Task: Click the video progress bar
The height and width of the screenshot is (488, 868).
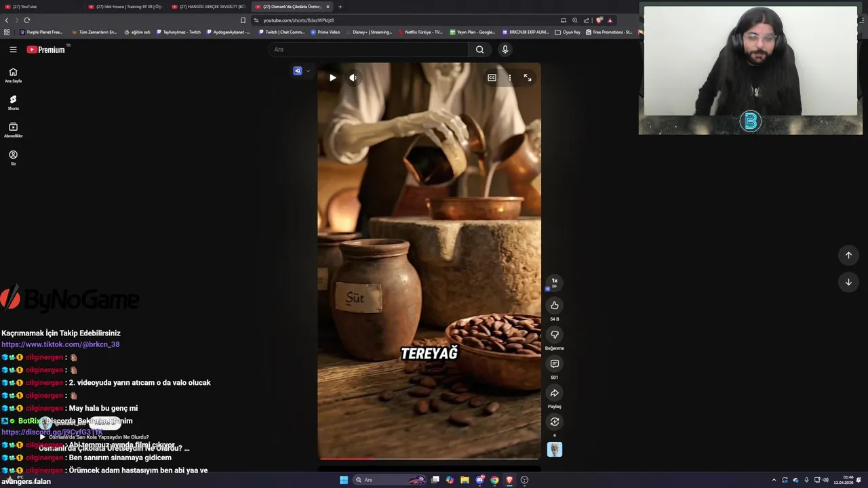Action: (430, 459)
